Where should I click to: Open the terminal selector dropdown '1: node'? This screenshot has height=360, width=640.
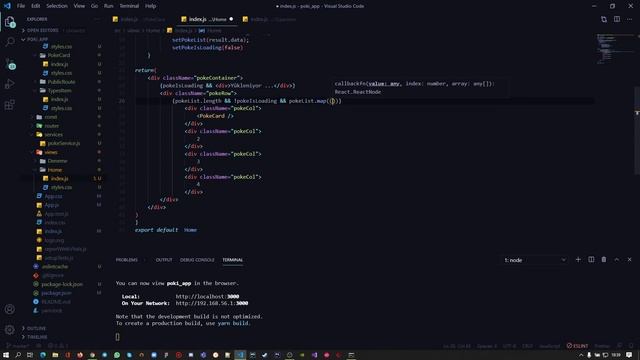click(535, 260)
